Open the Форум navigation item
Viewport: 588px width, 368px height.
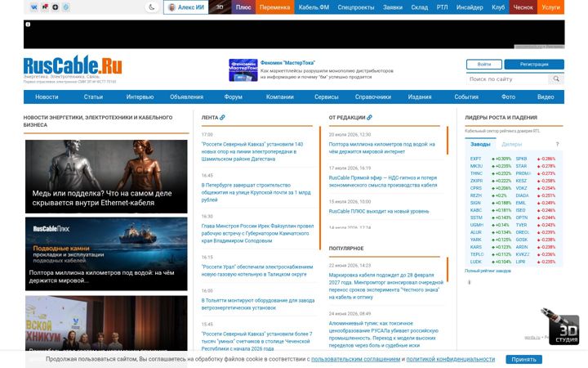(234, 96)
